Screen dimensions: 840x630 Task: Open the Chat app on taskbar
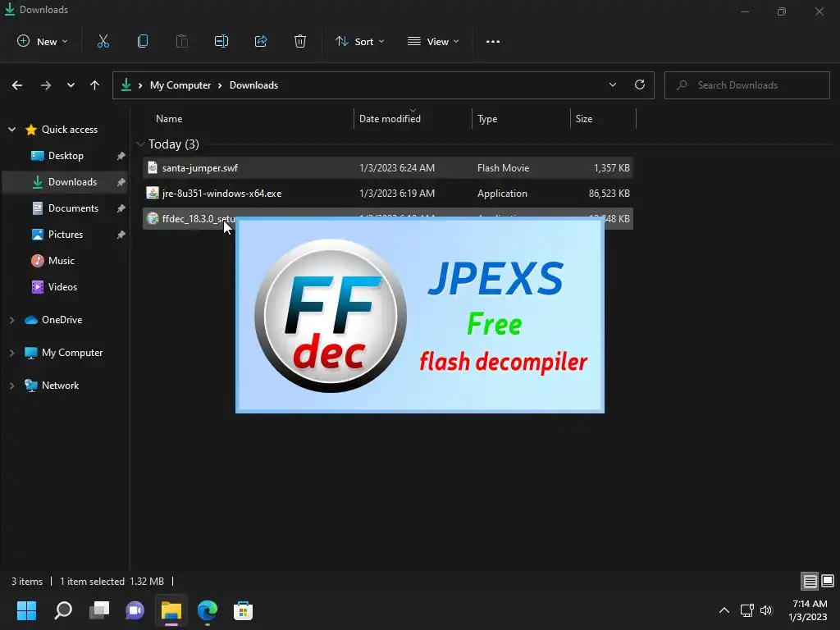[135, 610]
